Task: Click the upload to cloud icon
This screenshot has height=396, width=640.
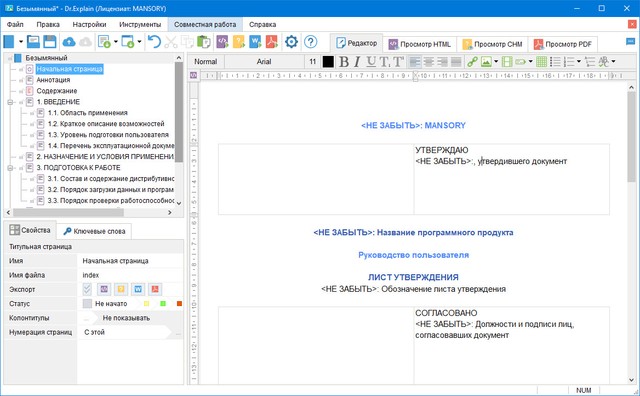Action: (x=69, y=42)
